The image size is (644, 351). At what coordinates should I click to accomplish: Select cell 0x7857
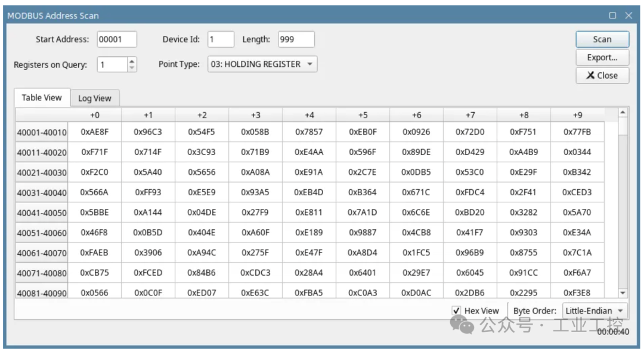309,132
